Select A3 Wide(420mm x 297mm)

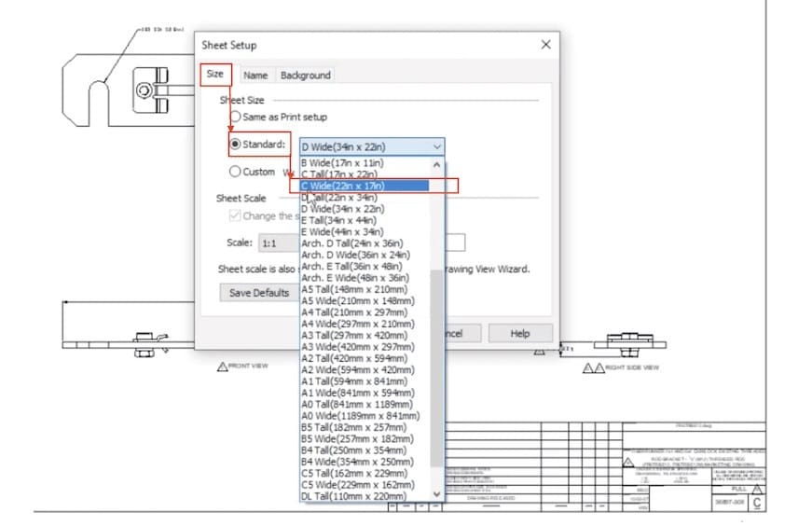(365, 347)
